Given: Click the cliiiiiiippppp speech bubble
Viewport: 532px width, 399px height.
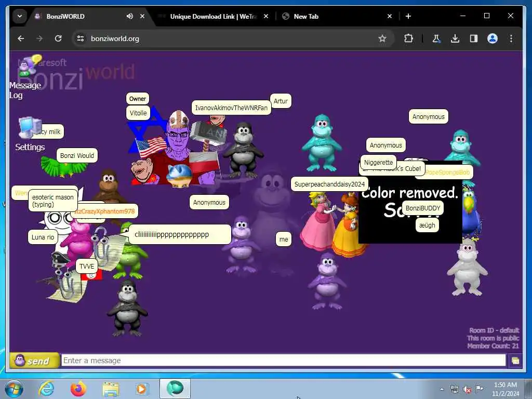Looking at the screenshot, I should pyautogui.click(x=179, y=234).
